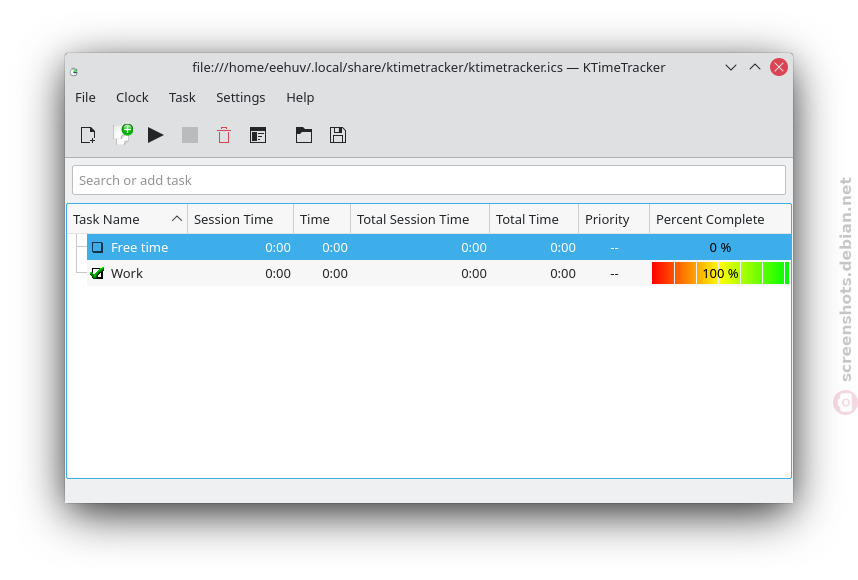This screenshot has width=858, height=580.
Task: Click the Session Time column header
Action: point(240,219)
